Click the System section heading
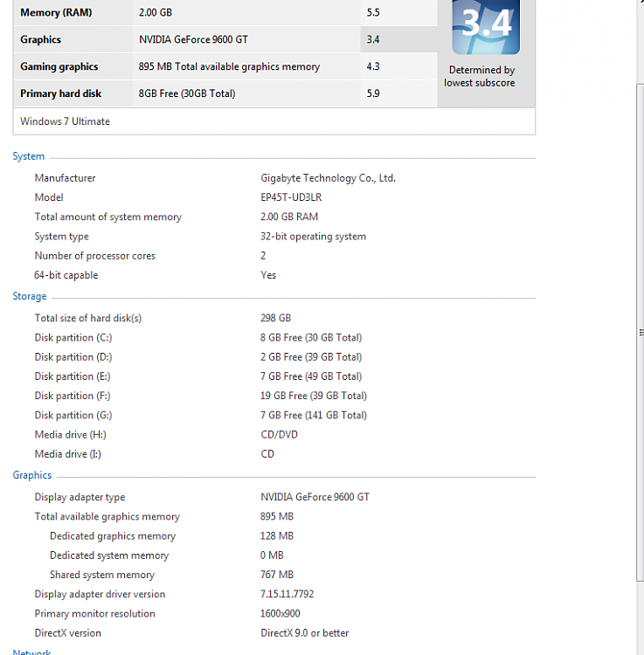The width and height of the screenshot is (644, 655). pyautogui.click(x=29, y=156)
